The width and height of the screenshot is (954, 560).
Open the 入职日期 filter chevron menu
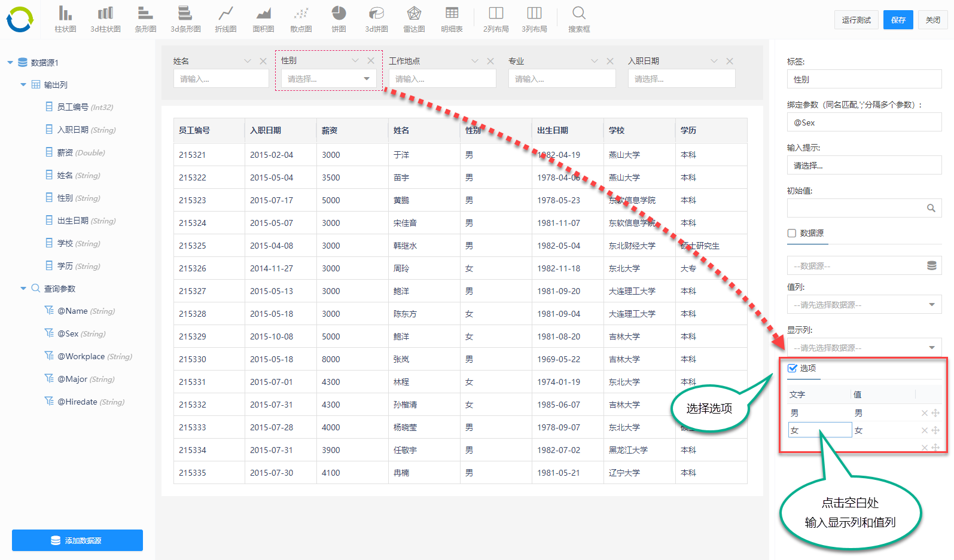point(714,61)
